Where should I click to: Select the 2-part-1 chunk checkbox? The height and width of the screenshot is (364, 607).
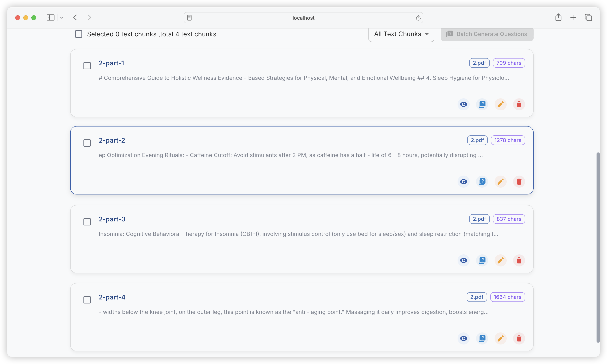87,66
